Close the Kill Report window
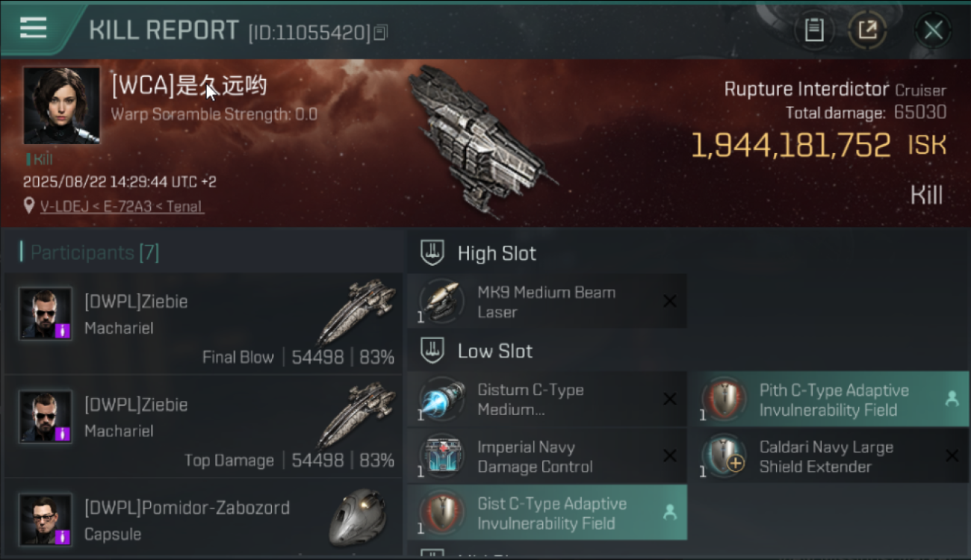The height and width of the screenshot is (560, 971). pos(933,30)
